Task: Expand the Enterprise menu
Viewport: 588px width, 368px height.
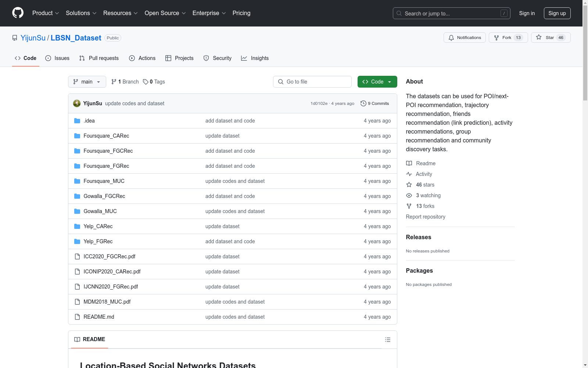Action: click(x=209, y=13)
